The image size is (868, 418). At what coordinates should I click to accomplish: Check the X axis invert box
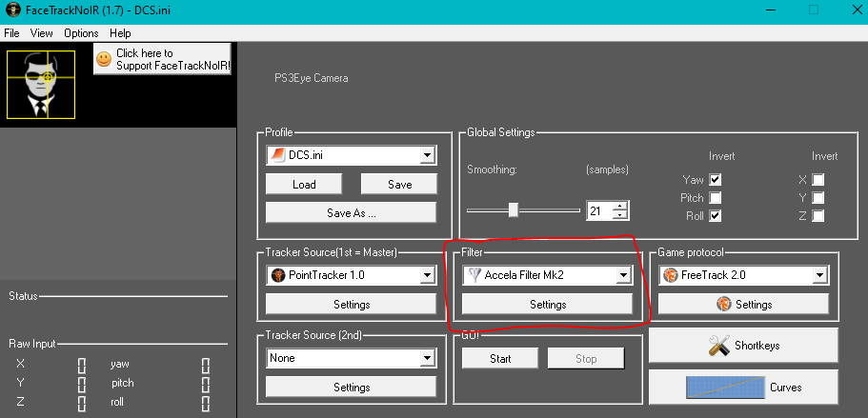point(818,179)
